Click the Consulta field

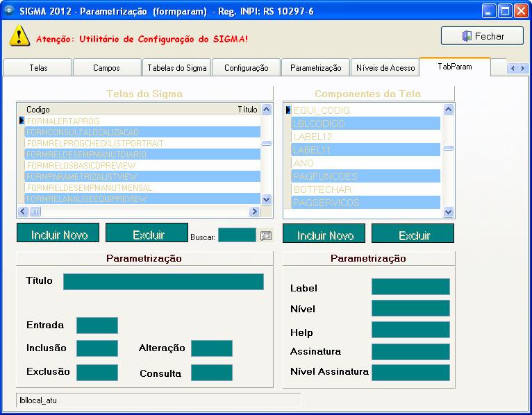(x=212, y=373)
